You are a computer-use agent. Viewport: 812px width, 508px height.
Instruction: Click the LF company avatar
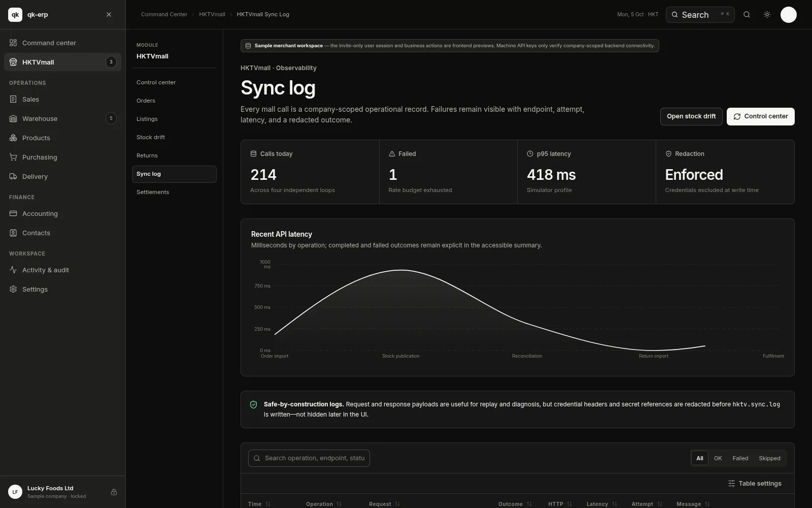click(x=15, y=492)
